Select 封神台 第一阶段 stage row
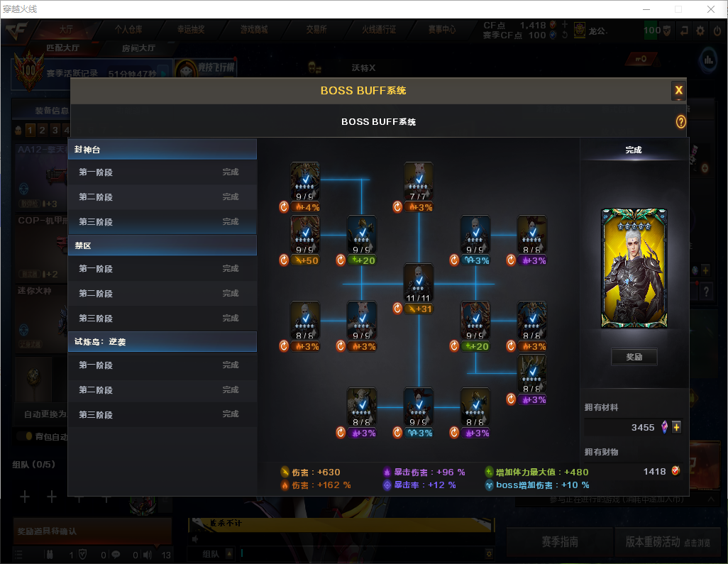Screen dimensions: 728x564 [162, 172]
